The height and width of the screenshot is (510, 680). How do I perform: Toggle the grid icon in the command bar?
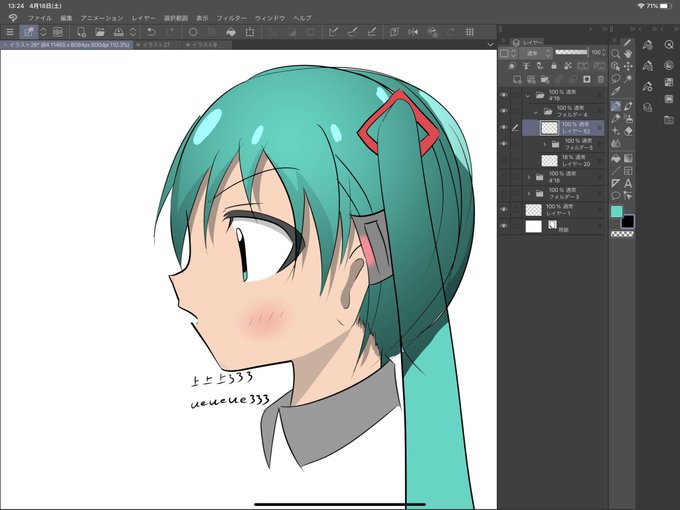point(469,32)
